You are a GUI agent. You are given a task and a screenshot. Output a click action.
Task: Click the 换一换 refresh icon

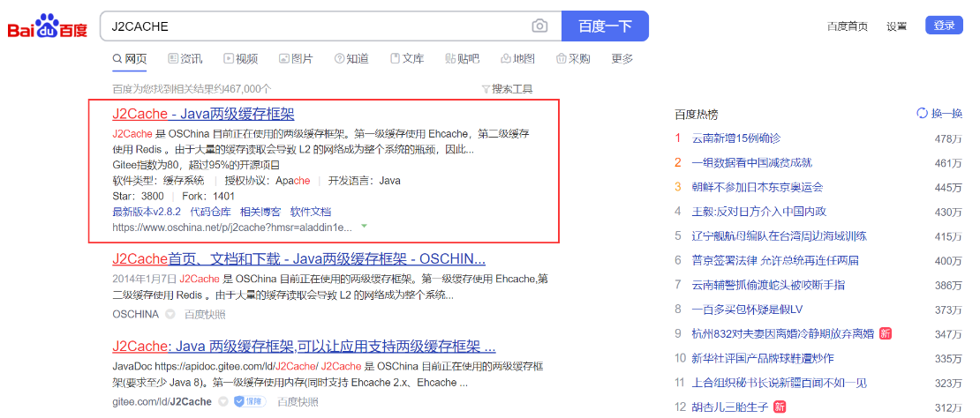coord(922,114)
